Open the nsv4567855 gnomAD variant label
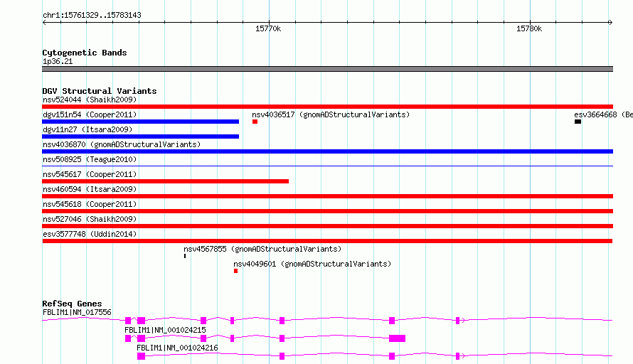This screenshot has width=633, height=364. coord(262,249)
